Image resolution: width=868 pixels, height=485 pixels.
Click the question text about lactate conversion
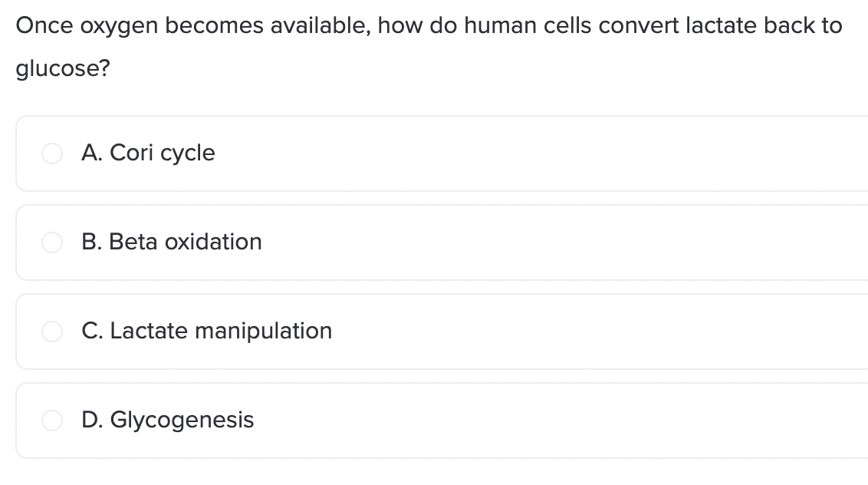(429, 47)
